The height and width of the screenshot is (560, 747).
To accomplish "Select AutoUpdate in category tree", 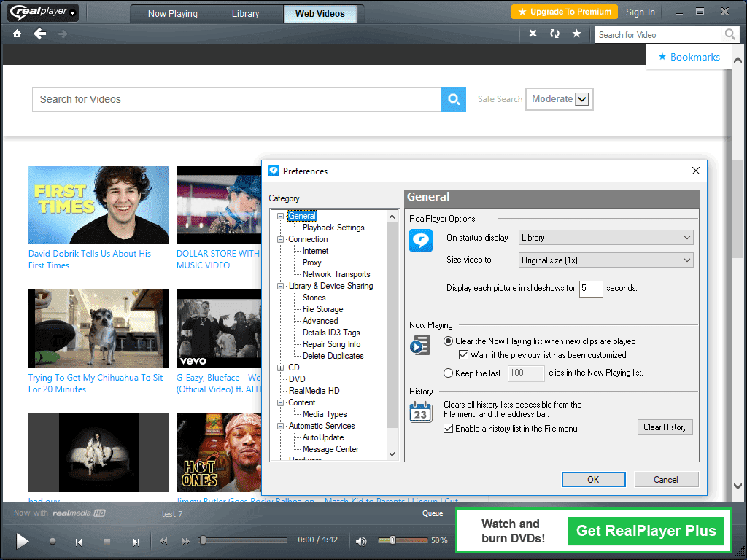I will click(x=323, y=437).
